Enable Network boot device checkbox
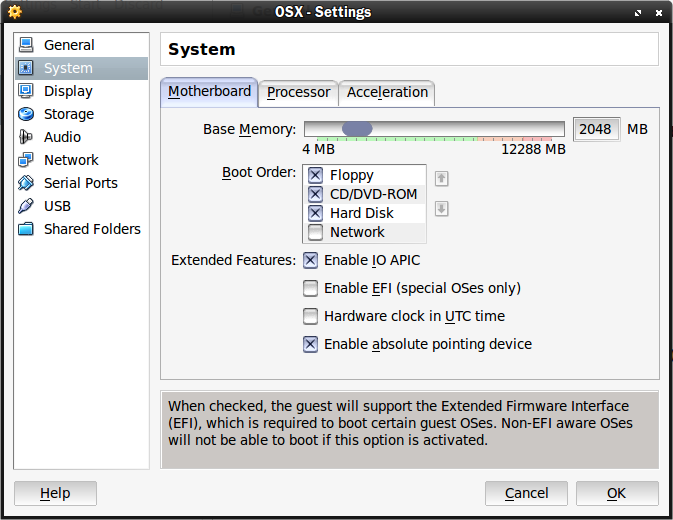Viewport: 673px width, 520px height. [x=315, y=232]
